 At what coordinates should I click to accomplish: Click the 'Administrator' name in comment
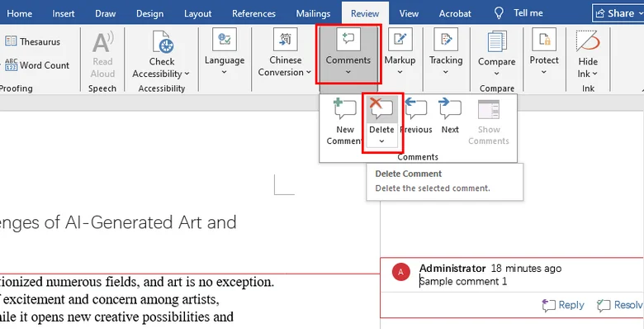[x=452, y=269]
